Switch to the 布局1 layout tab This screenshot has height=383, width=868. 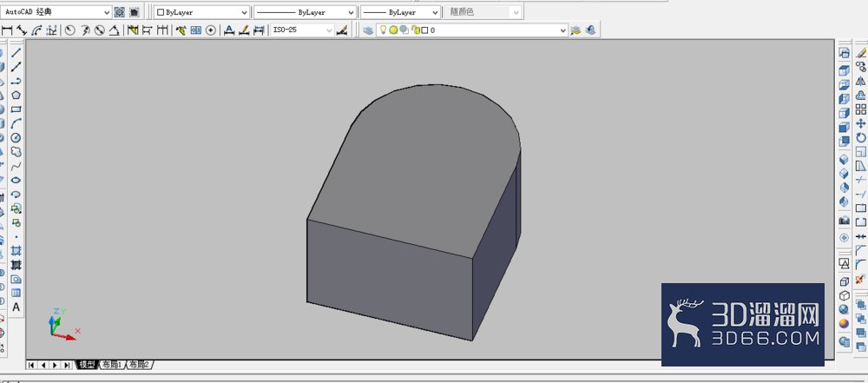[113, 365]
